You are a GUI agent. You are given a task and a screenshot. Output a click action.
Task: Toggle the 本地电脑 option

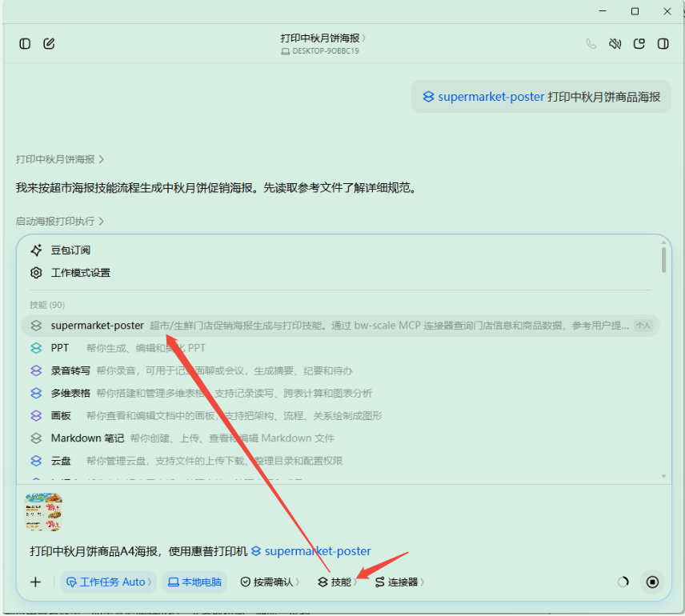(x=194, y=582)
